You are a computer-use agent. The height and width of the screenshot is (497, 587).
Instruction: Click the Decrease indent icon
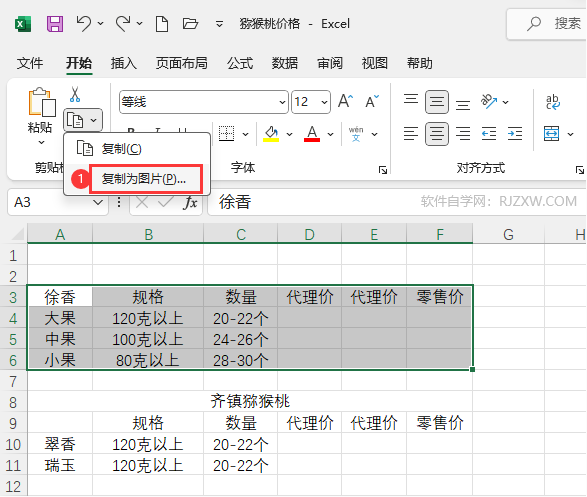[489, 134]
